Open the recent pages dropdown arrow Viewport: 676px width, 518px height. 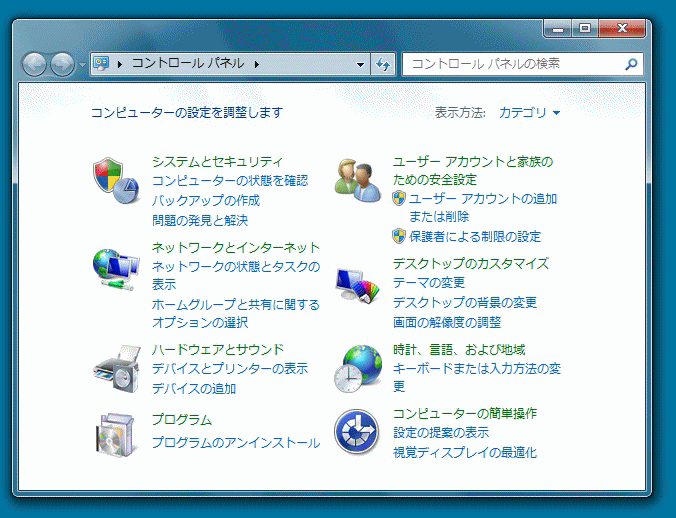(x=82, y=65)
